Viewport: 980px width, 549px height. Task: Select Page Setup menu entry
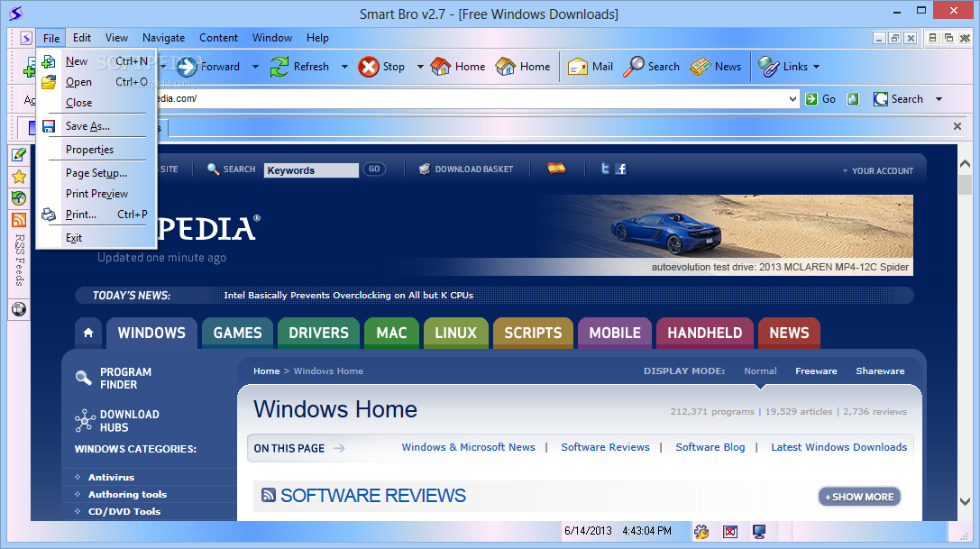coord(96,173)
